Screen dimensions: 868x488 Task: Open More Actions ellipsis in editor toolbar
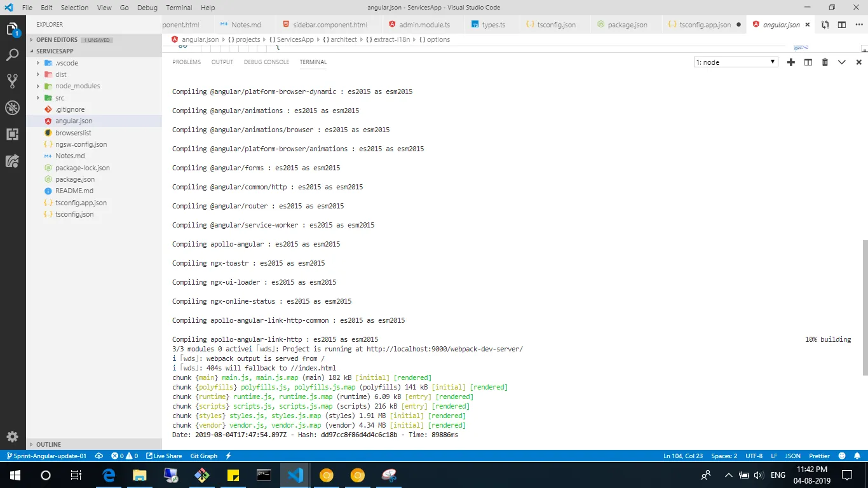858,25
